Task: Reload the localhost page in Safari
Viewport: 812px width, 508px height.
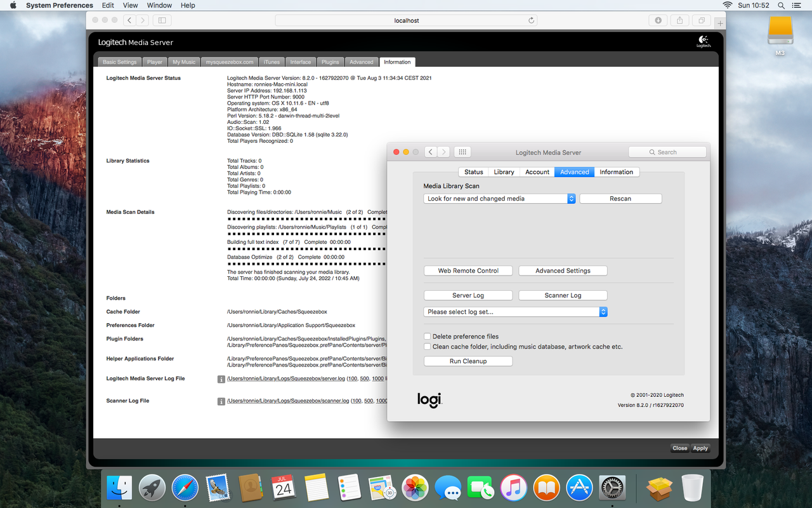Action: tap(532, 20)
